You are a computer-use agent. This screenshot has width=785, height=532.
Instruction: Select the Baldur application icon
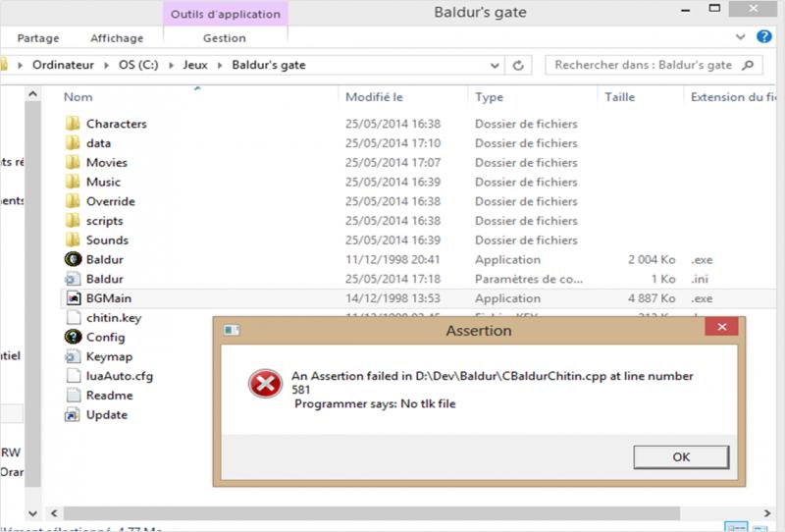pyautogui.click(x=73, y=259)
